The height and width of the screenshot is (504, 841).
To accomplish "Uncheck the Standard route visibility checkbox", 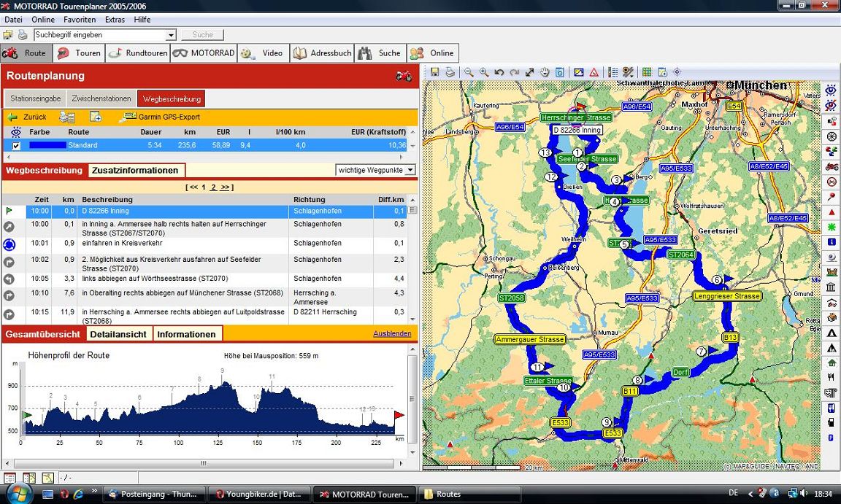I will click(16, 146).
